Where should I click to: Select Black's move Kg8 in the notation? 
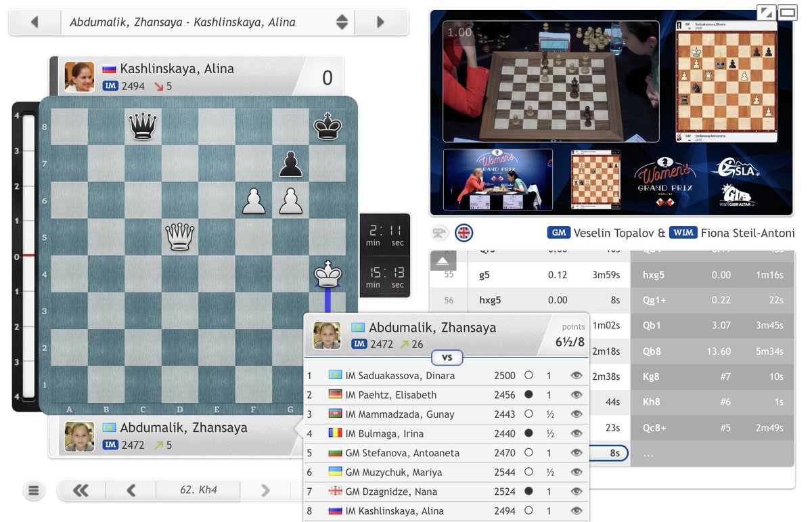click(652, 376)
